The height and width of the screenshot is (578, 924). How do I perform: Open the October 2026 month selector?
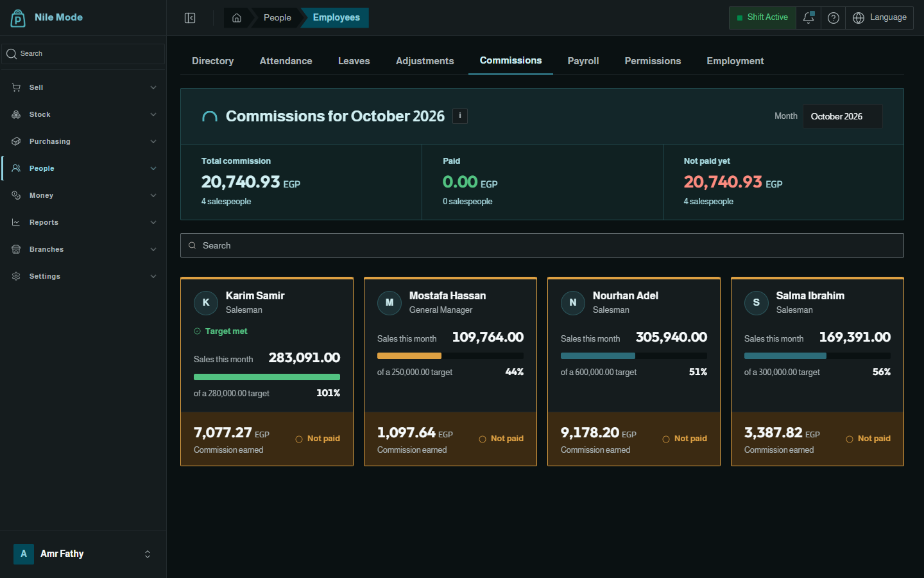point(843,116)
